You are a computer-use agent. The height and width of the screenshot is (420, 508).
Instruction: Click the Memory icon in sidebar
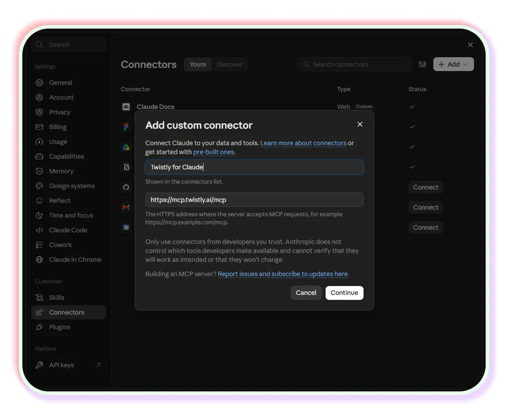pos(39,171)
